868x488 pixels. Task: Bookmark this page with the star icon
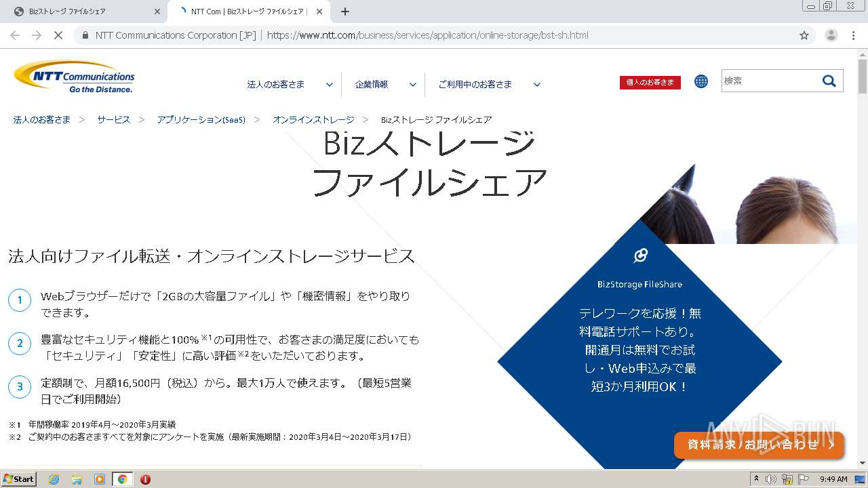coord(804,35)
